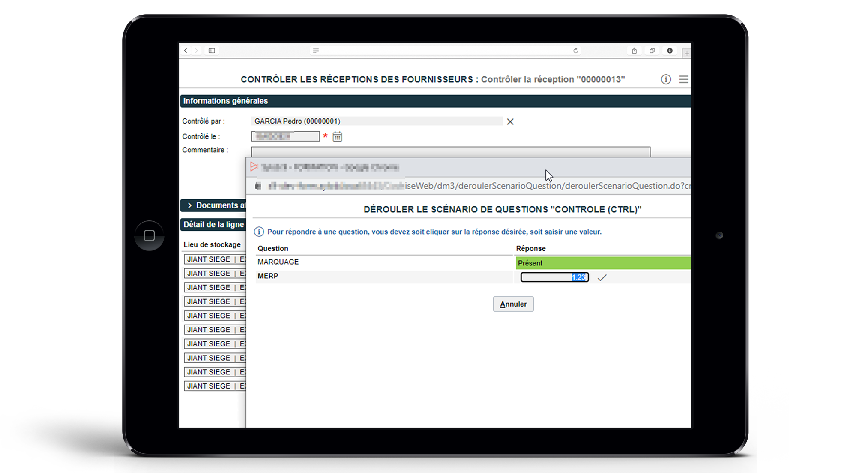Click the reader view lines icon
Viewport: 868px width, 473px height.
point(316,51)
